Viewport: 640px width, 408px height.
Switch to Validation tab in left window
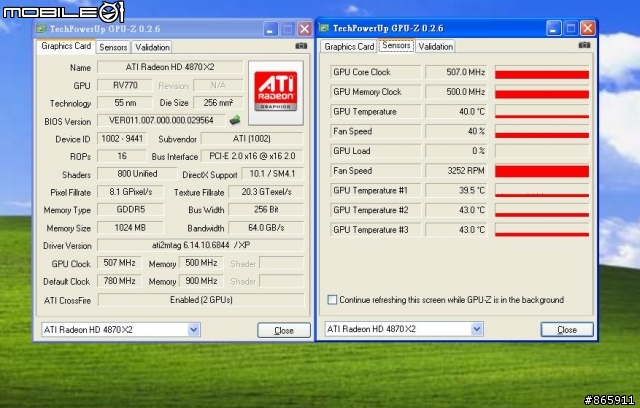tap(152, 47)
